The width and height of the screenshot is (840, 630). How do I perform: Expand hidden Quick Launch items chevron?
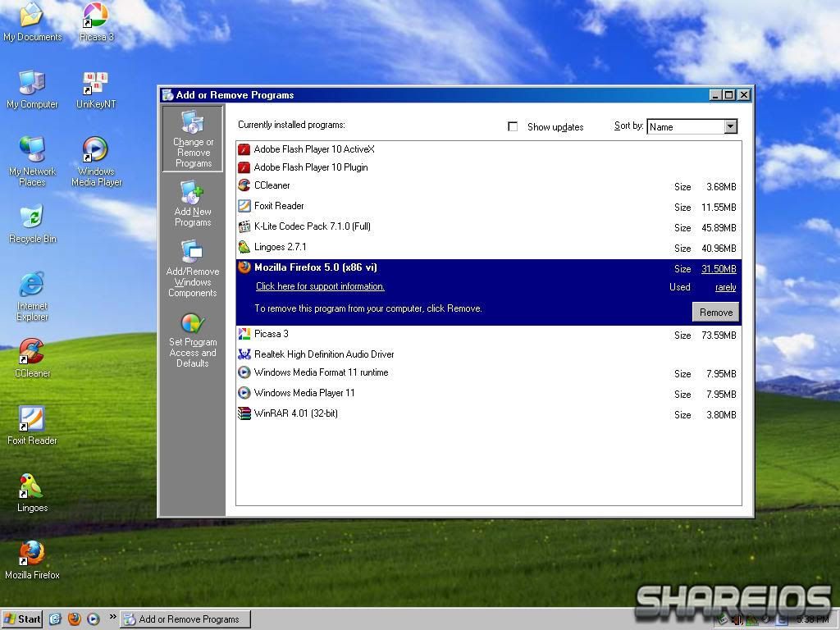coord(112,617)
